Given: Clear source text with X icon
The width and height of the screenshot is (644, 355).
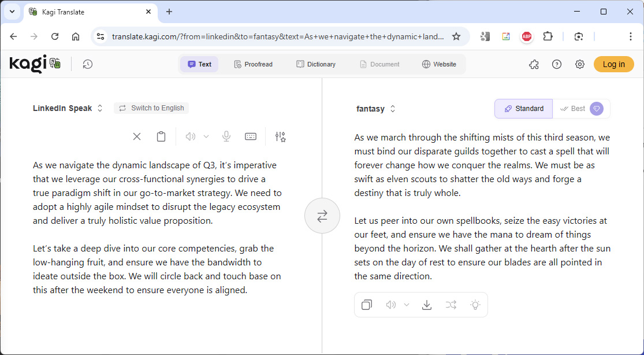Looking at the screenshot, I should [137, 136].
